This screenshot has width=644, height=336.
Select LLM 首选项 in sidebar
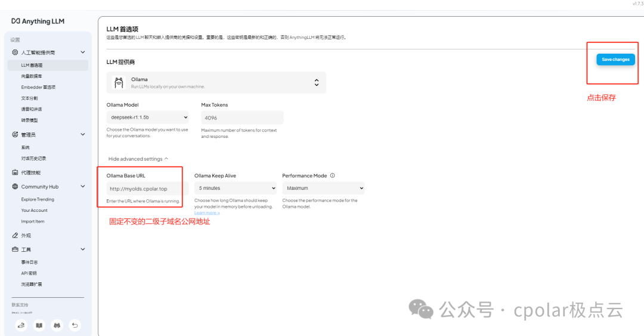point(48,65)
